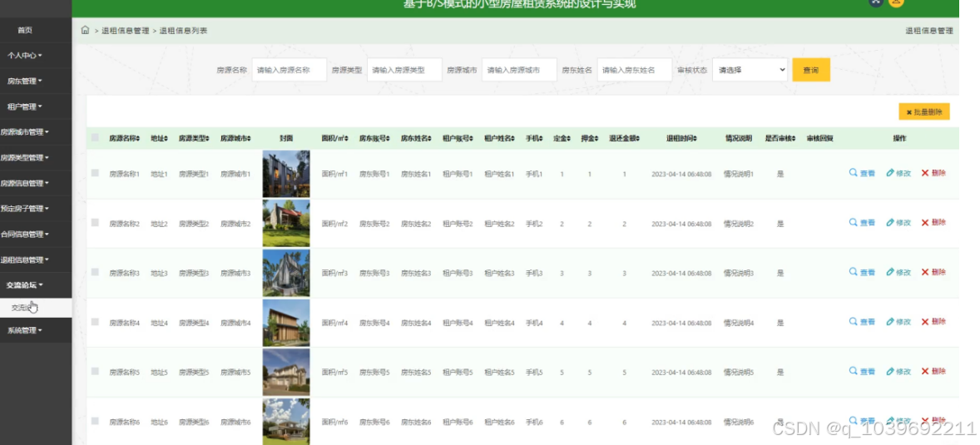980x445 pixels.
Task: Sort table by 房源名称 column
Action: pos(125,138)
